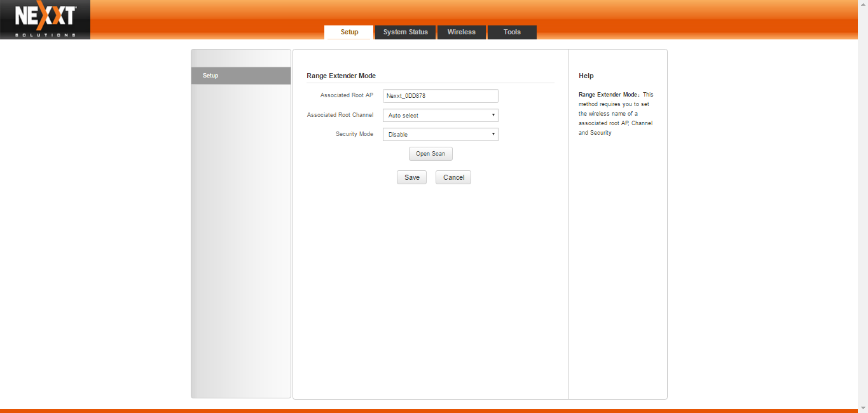Expand the Associated Root Channel dropdown
This screenshot has width=868, height=413.
click(x=440, y=116)
